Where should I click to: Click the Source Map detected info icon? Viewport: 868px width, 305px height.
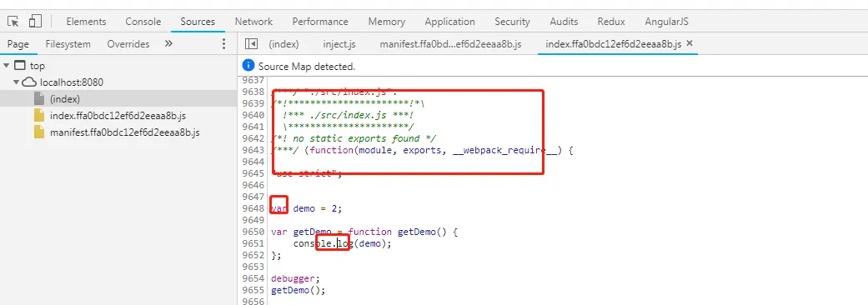pyautogui.click(x=248, y=66)
